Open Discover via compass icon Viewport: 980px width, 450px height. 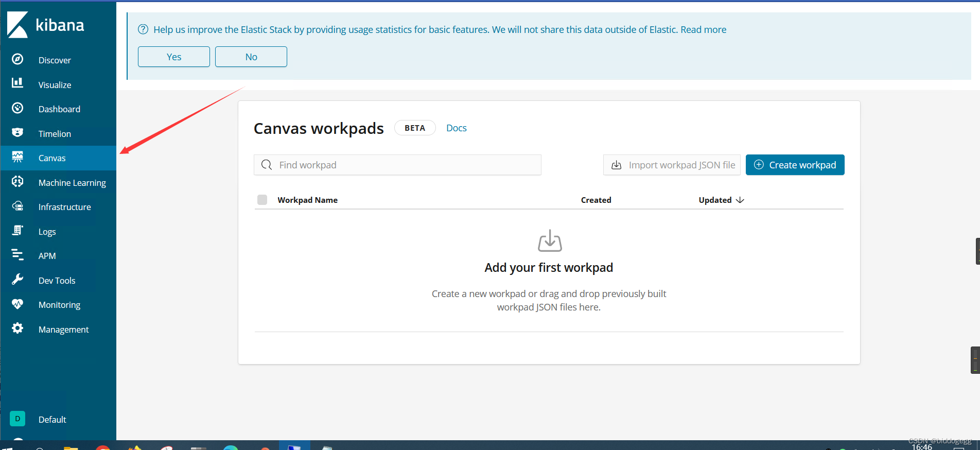[x=17, y=59]
